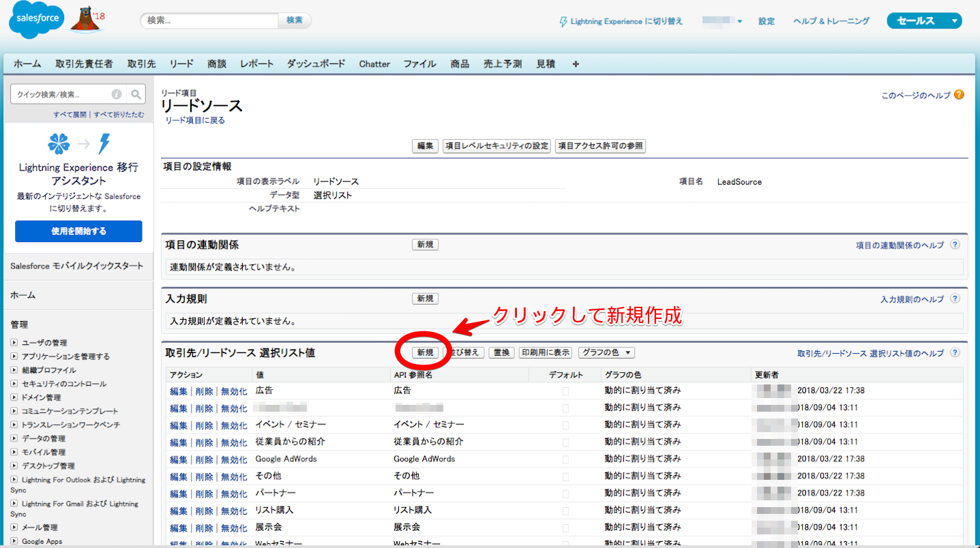Toggle the default checkbox for その他
The width and height of the screenshot is (980, 548).
(x=565, y=476)
